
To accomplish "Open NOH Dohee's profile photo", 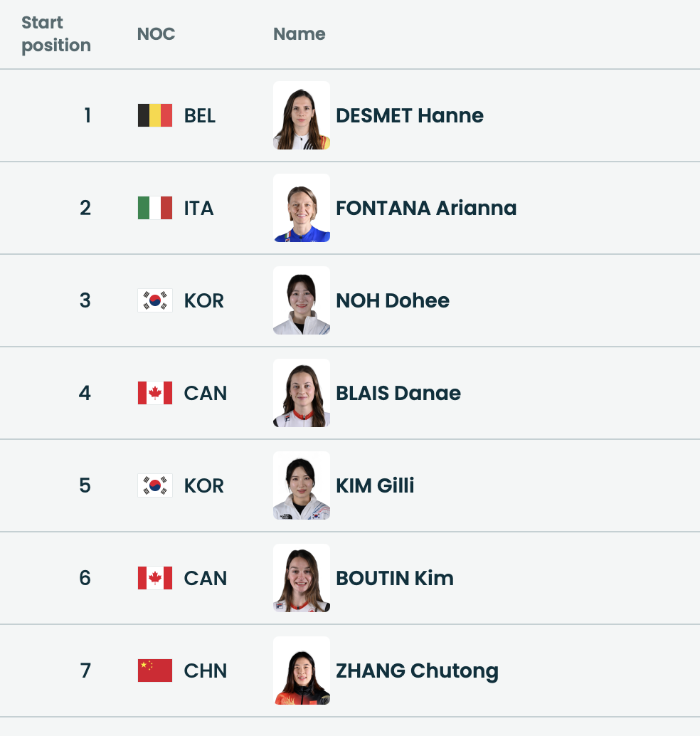I will pos(302,300).
